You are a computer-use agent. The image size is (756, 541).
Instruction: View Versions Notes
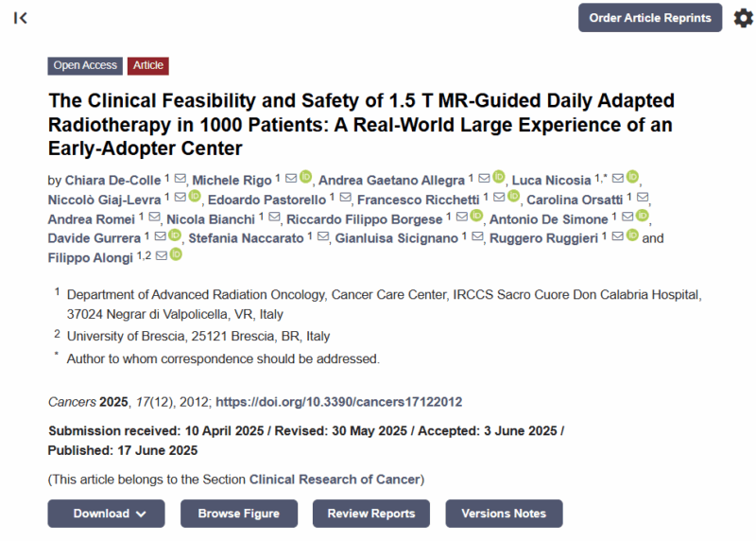(504, 514)
